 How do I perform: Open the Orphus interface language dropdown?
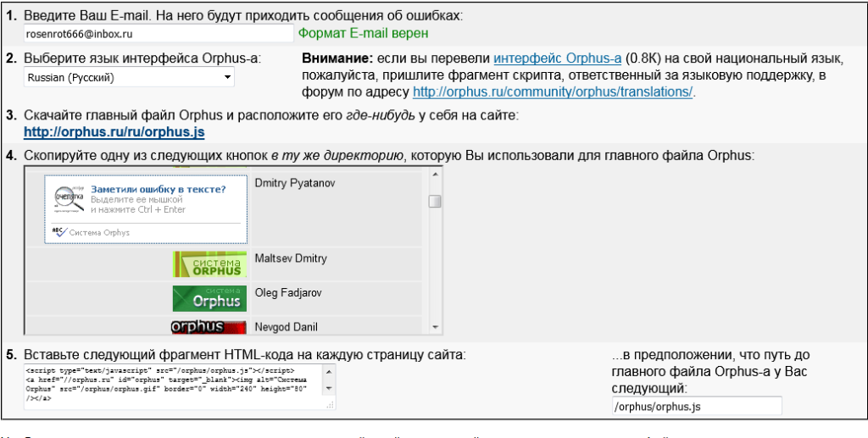point(129,77)
